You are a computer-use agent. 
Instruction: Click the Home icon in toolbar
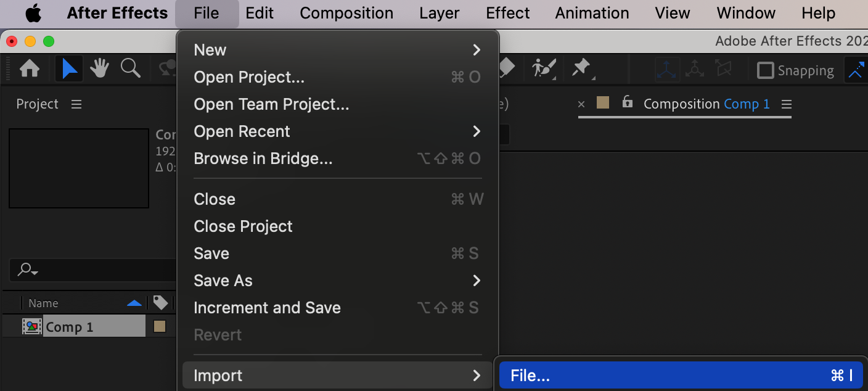pos(30,69)
